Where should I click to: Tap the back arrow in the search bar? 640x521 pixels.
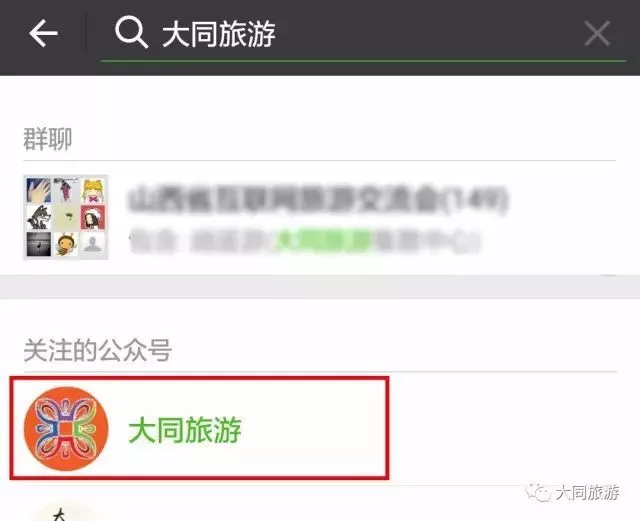pyautogui.click(x=43, y=33)
